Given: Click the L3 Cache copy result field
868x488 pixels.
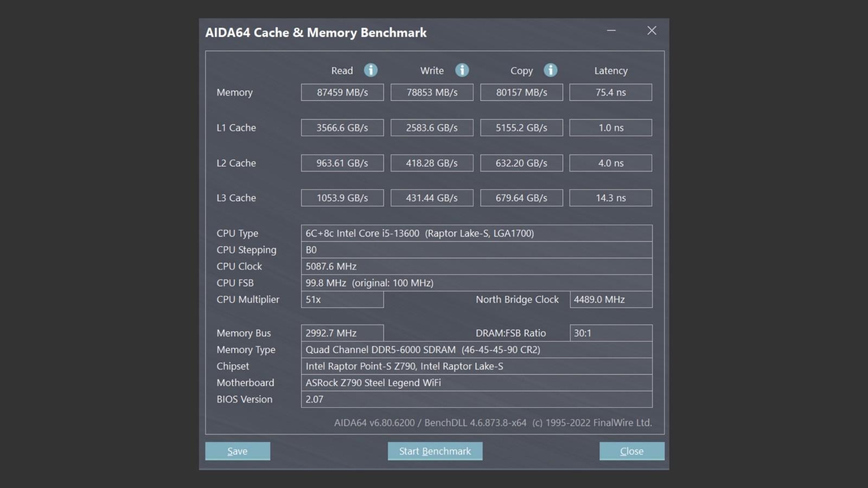Looking at the screenshot, I should click(x=521, y=197).
